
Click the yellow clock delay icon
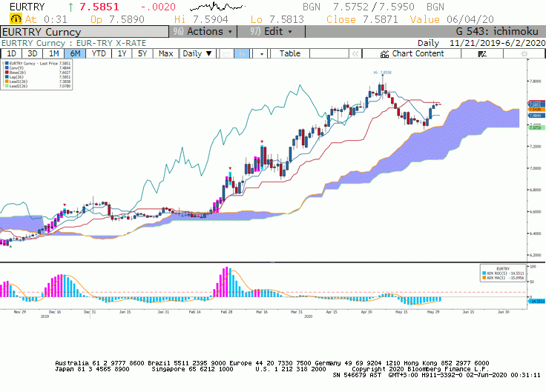[16, 19]
